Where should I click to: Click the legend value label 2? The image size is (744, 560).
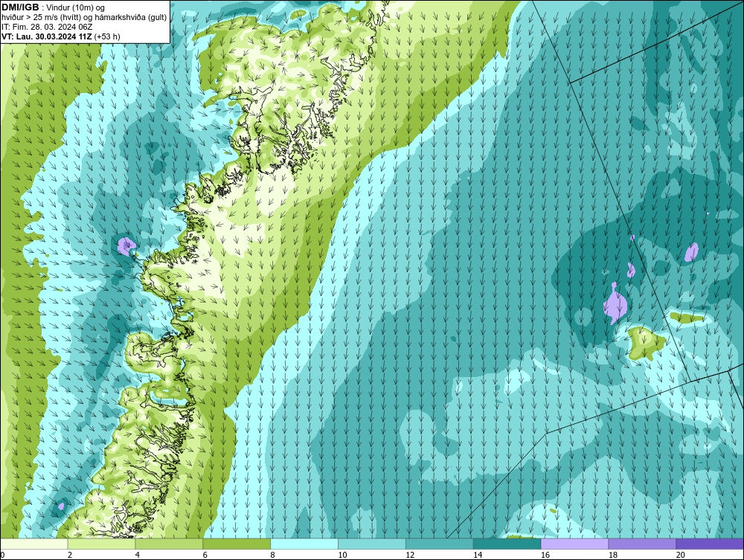coord(70,555)
